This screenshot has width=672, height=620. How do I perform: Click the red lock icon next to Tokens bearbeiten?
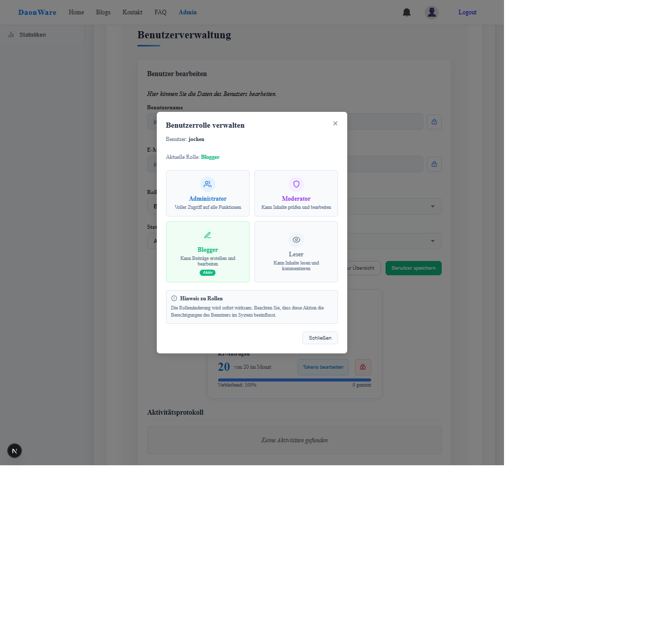[363, 367]
